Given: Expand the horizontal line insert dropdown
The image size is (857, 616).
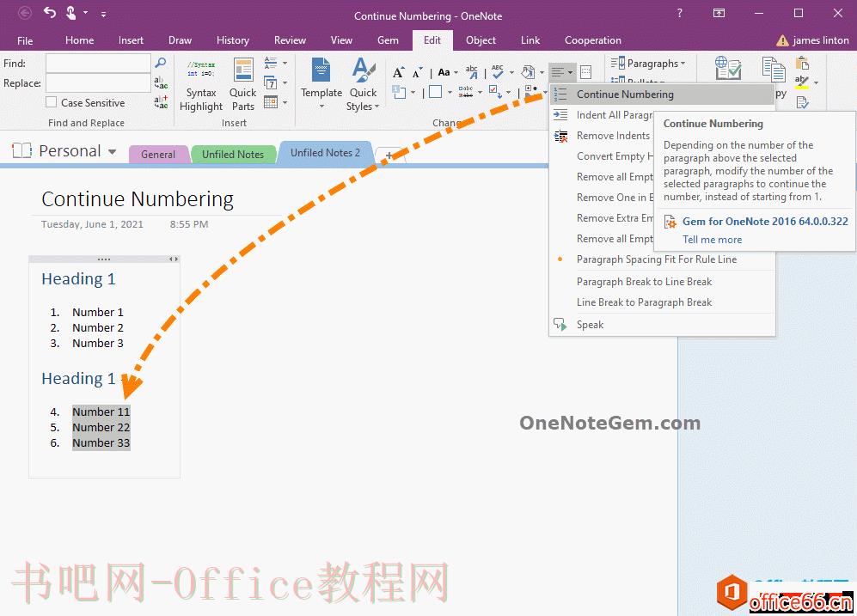Looking at the screenshot, I should click(285, 63).
